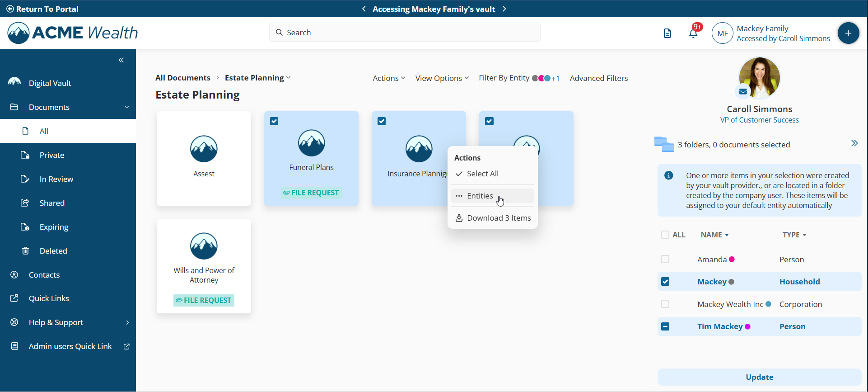Click Mackey Wealth Inc blue color dot
Image resolution: width=868 pixels, height=392 pixels.
(x=768, y=304)
